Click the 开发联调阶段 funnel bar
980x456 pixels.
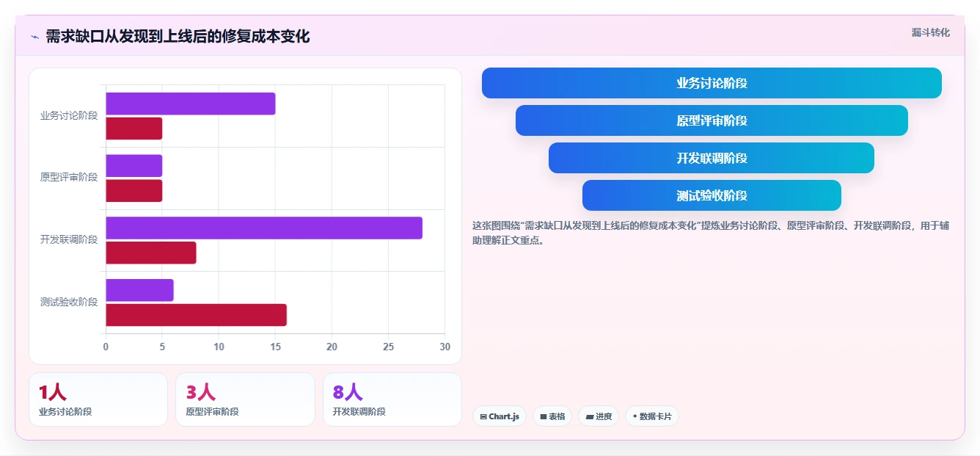point(712,158)
